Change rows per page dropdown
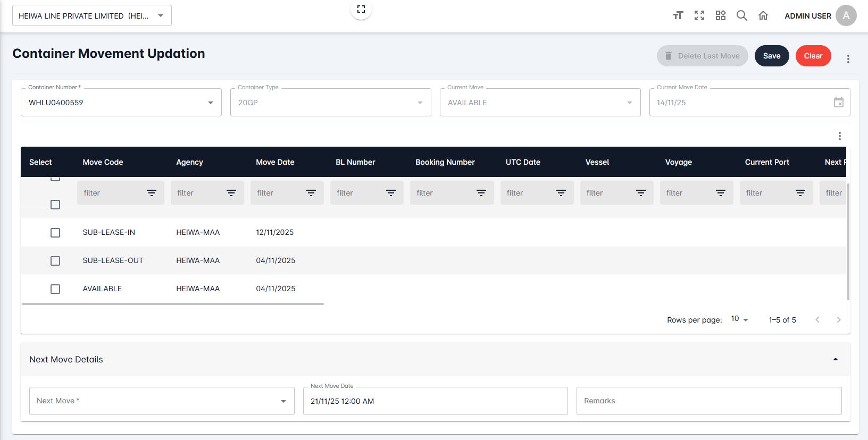 (739, 319)
